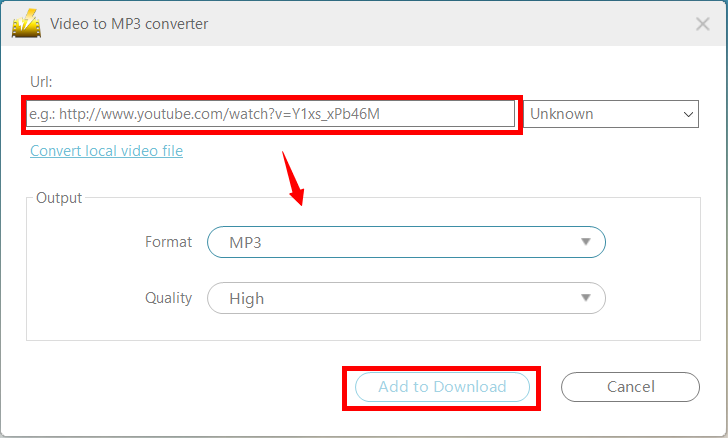The image size is (728, 438).
Task: Select the High value text in Quality
Action: pyautogui.click(x=246, y=298)
